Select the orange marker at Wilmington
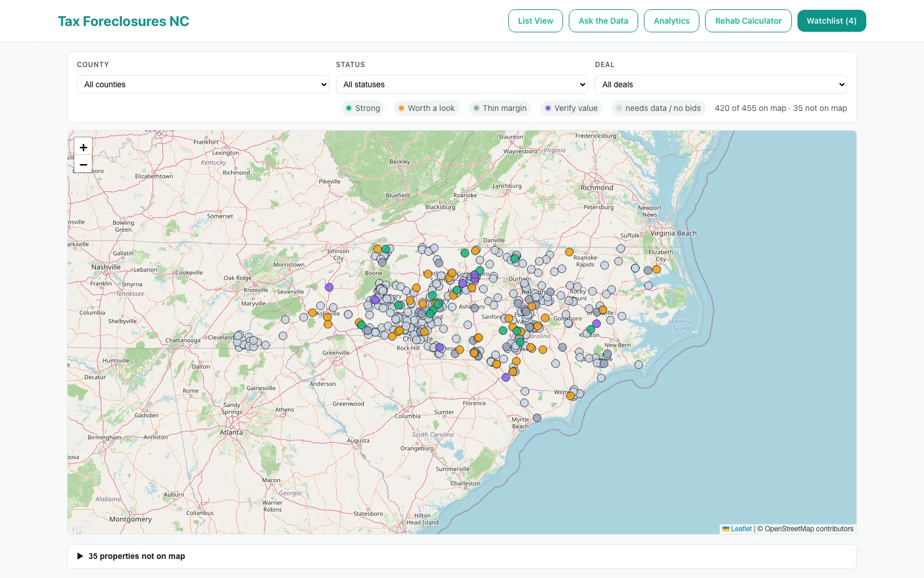924x578 pixels. pyautogui.click(x=571, y=396)
